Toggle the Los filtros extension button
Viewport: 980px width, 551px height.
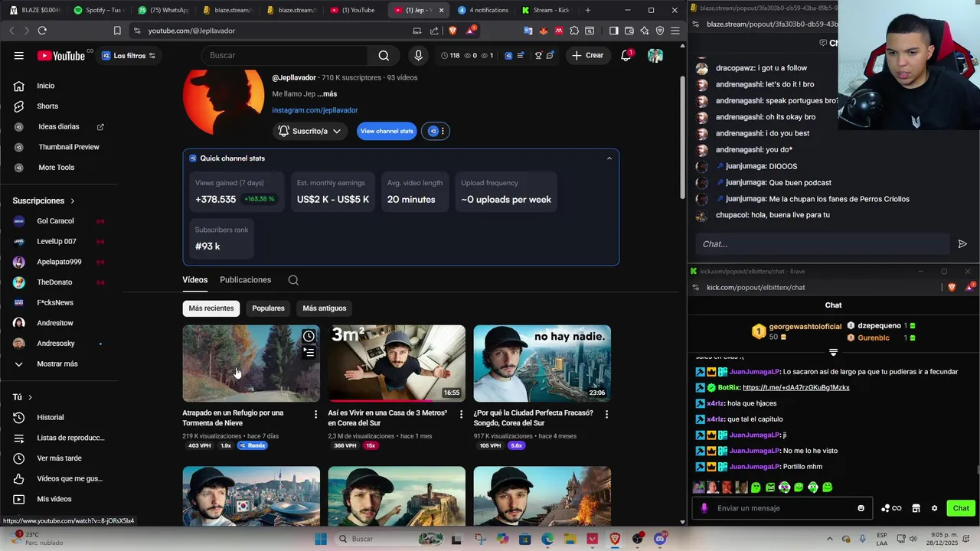[x=129, y=55]
